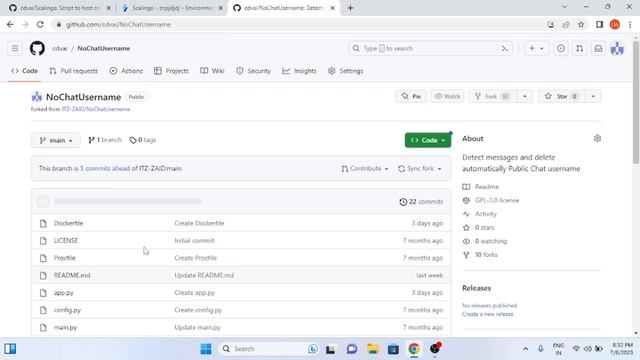Focus the GitHub search field
Screen dimensions: 640x360
431,49
